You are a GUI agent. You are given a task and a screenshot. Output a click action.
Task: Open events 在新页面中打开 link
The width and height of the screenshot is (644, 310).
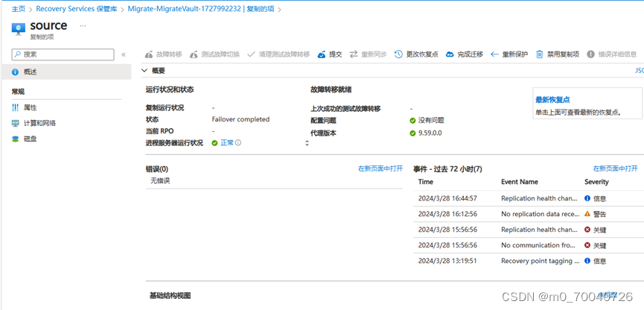615,168
